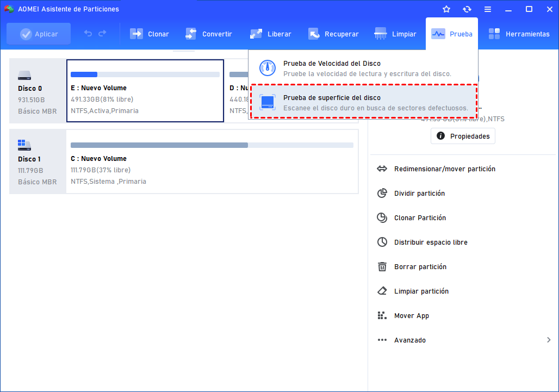The image size is (559, 392).
Task: Open the Convertir toolbar item
Action: pyautogui.click(x=209, y=34)
